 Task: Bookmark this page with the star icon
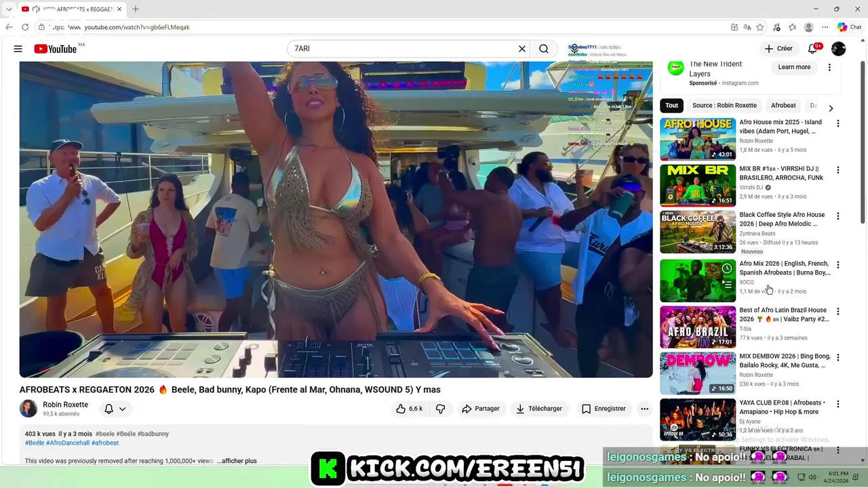(760, 27)
